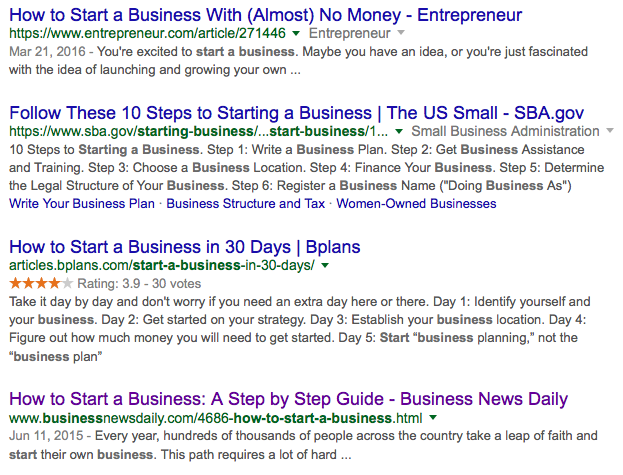Click 'Small Business Administration' publisher label
Viewport: 623px width, 475px height.
[x=505, y=132]
